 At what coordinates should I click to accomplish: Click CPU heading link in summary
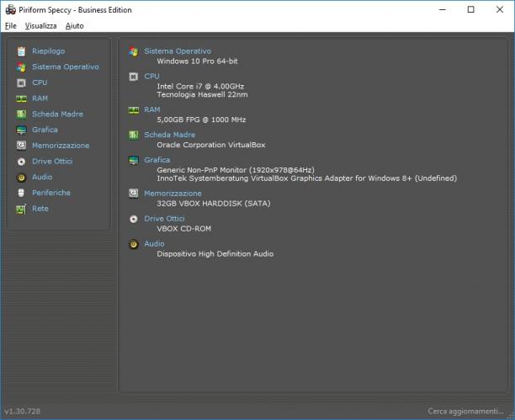pyautogui.click(x=151, y=77)
